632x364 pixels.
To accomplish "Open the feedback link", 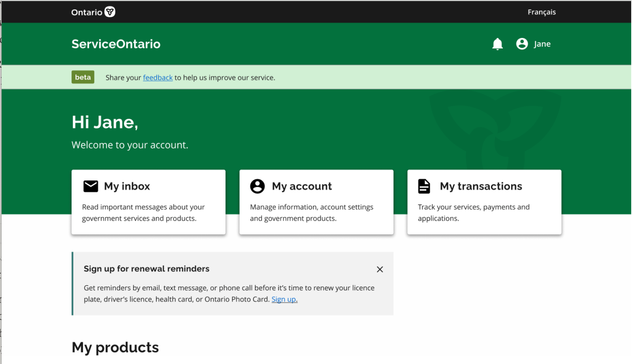I will (x=158, y=78).
